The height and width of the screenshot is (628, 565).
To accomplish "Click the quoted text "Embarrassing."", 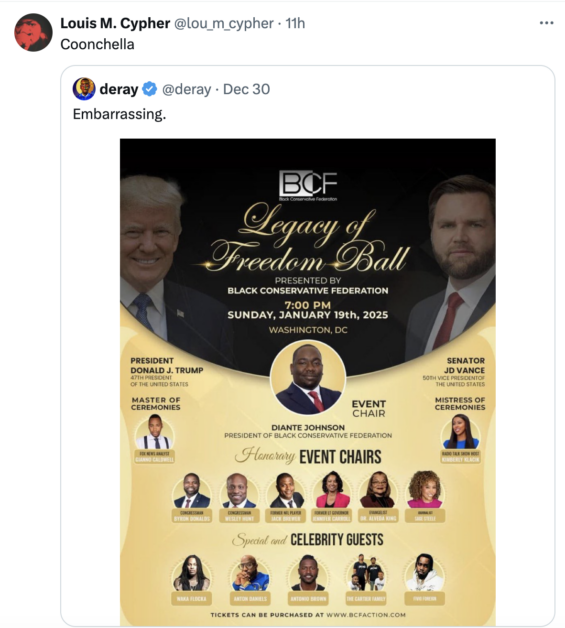I will click(119, 114).
